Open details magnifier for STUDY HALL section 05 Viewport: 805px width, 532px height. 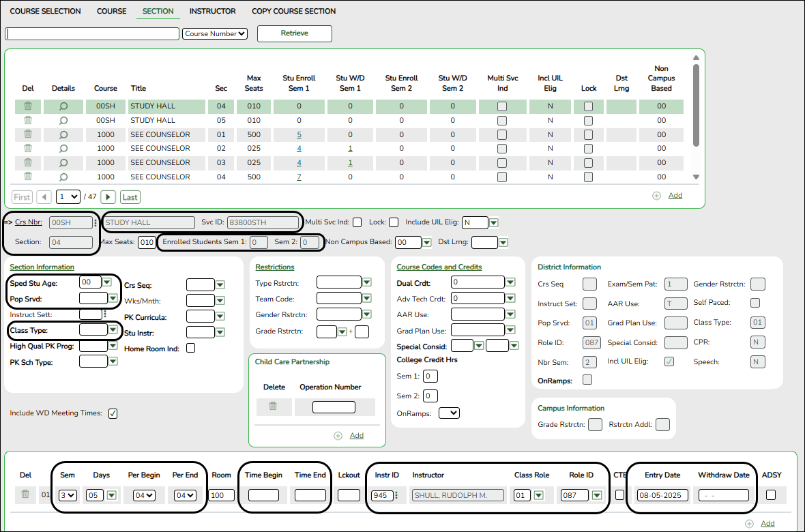63,120
